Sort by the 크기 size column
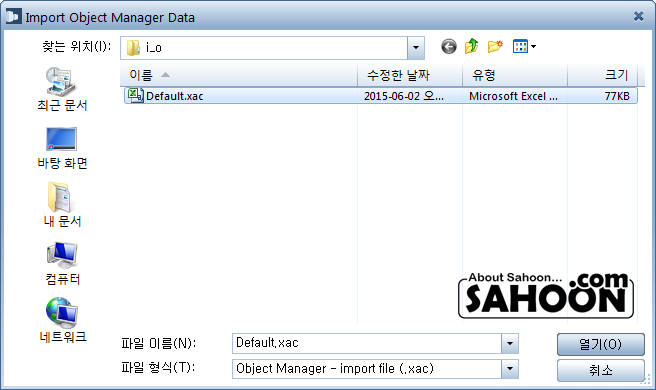This screenshot has width=656, height=390. click(602, 75)
